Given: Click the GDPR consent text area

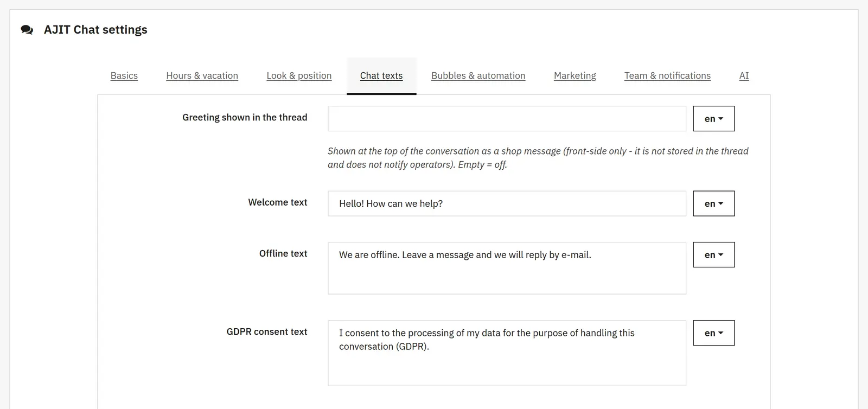Looking at the screenshot, I should 507,353.
